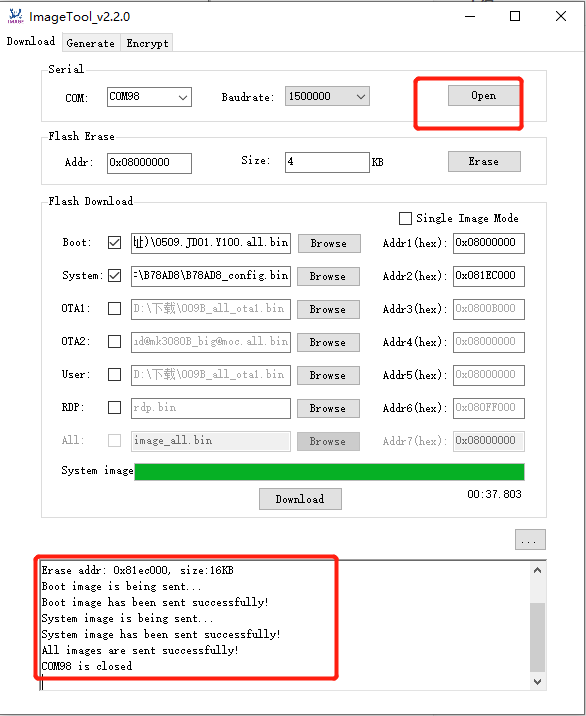
Task: Uncheck the System image checkbox
Action: click(x=114, y=276)
